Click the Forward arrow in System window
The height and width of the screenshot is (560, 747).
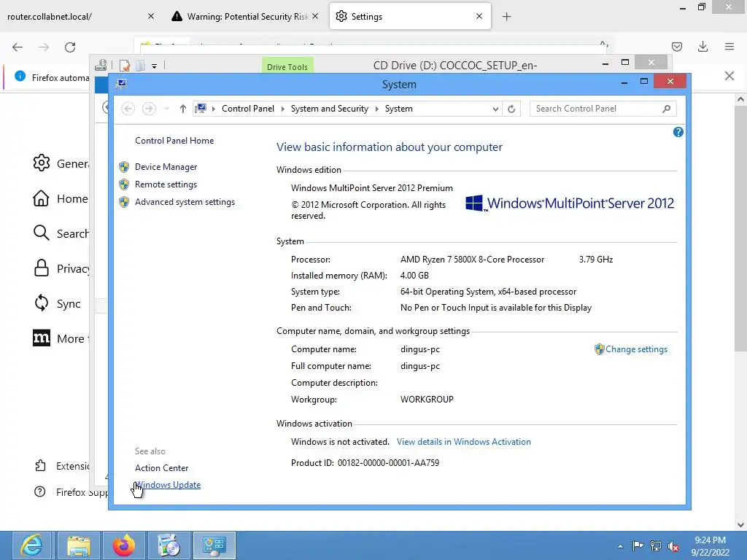(x=149, y=109)
